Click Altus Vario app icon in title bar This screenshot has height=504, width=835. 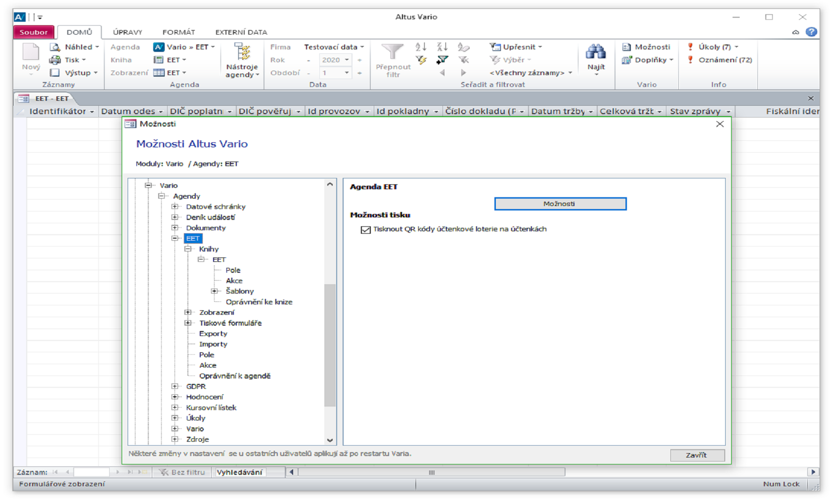(19, 17)
